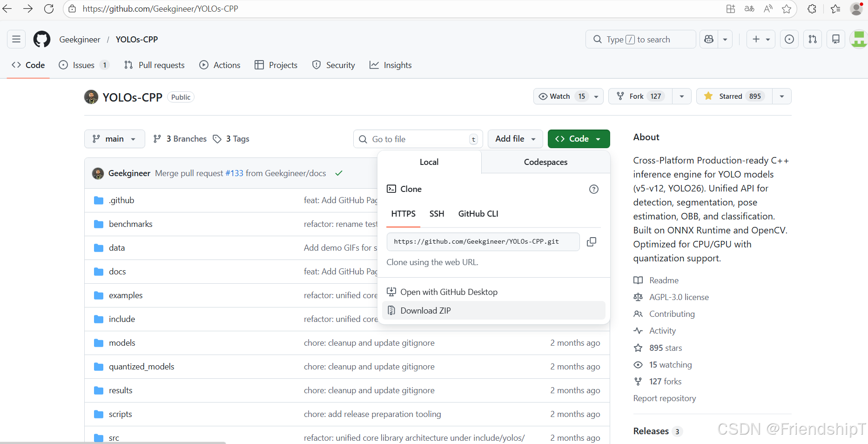Collapse the green Code dropdown button
This screenshot has height=444, width=868.
(x=579, y=139)
